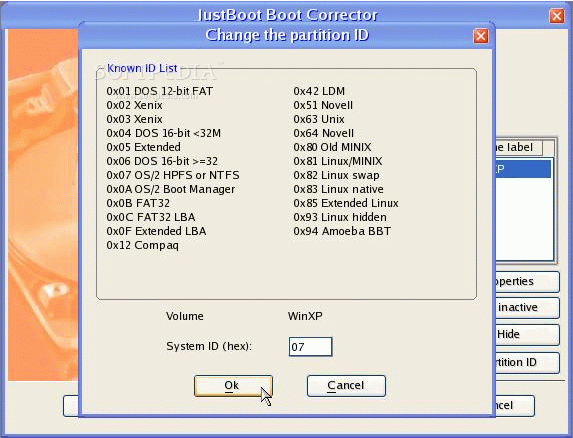Viewport: 573px width, 438px height.
Task: Click the 0x05 Extended entry
Action: point(144,147)
